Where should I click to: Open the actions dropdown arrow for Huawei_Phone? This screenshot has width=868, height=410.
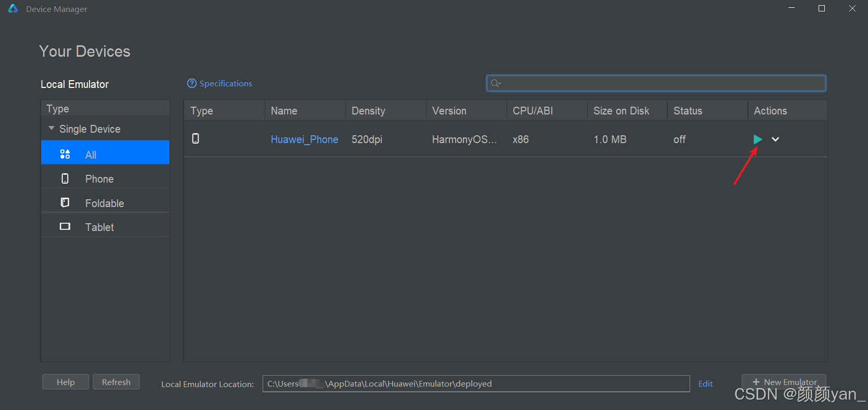(x=775, y=139)
